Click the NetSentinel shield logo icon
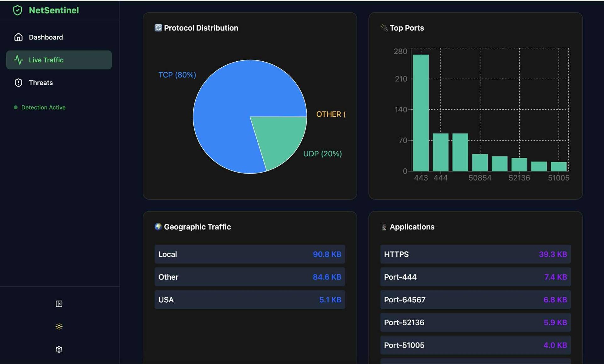Image resolution: width=604 pixels, height=364 pixels. (x=18, y=10)
